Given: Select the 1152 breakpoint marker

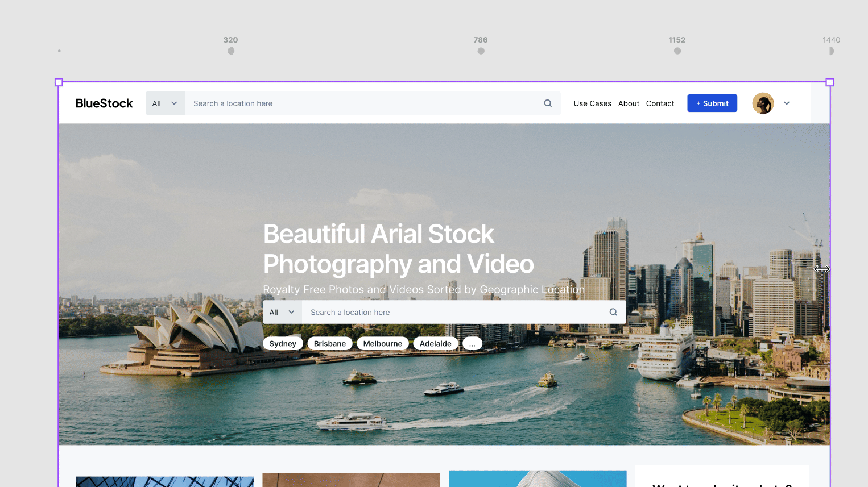Looking at the screenshot, I should point(677,51).
